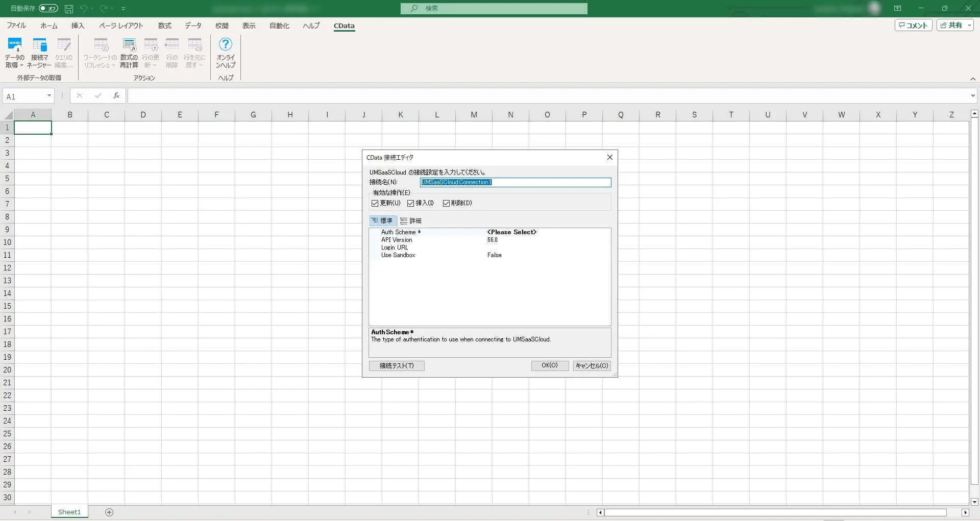The height and width of the screenshot is (521, 980).
Task: Open the データの取得 (Get Data) icon
Action: coord(15,46)
